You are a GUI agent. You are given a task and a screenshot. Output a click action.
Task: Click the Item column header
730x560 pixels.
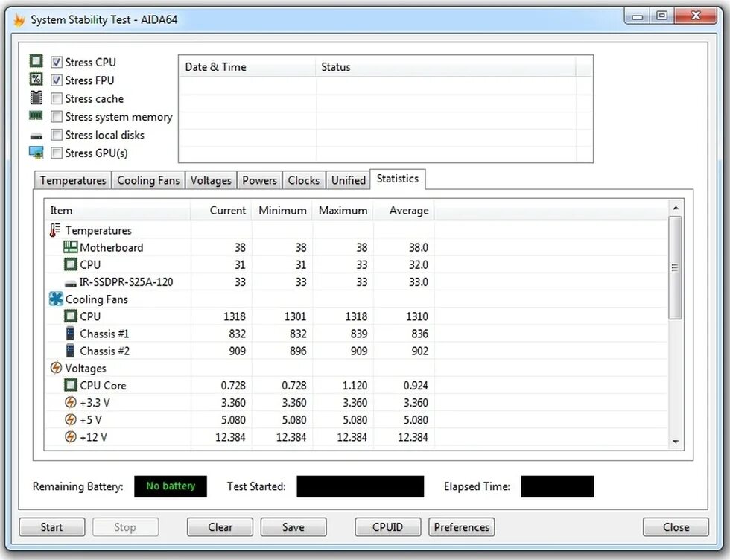tap(118, 211)
